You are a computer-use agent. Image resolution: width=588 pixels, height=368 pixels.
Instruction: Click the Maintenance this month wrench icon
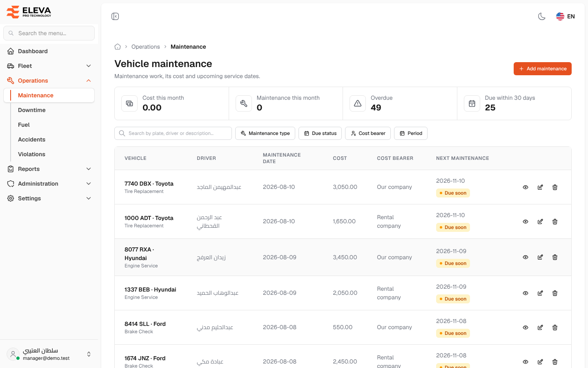(244, 103)
